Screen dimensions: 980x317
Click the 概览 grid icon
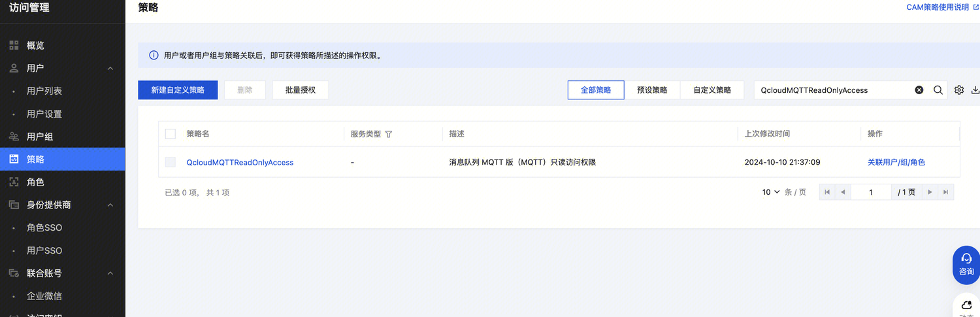[x=14, y=45]
